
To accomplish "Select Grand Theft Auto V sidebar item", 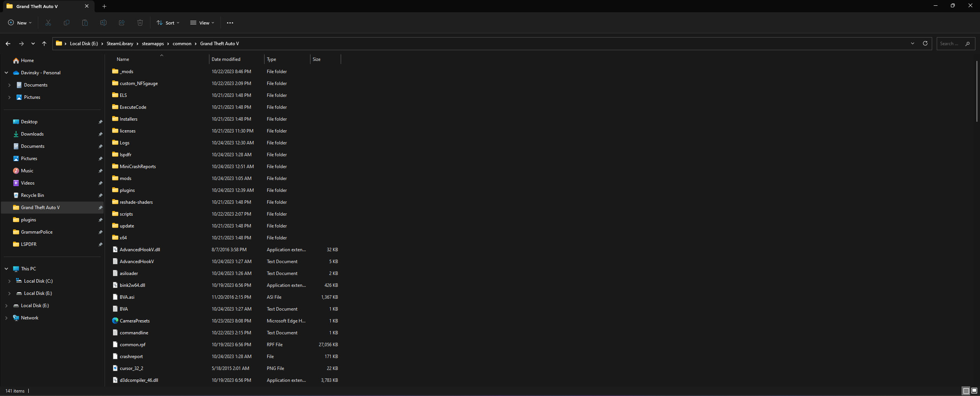I will [x=52, y=208].
